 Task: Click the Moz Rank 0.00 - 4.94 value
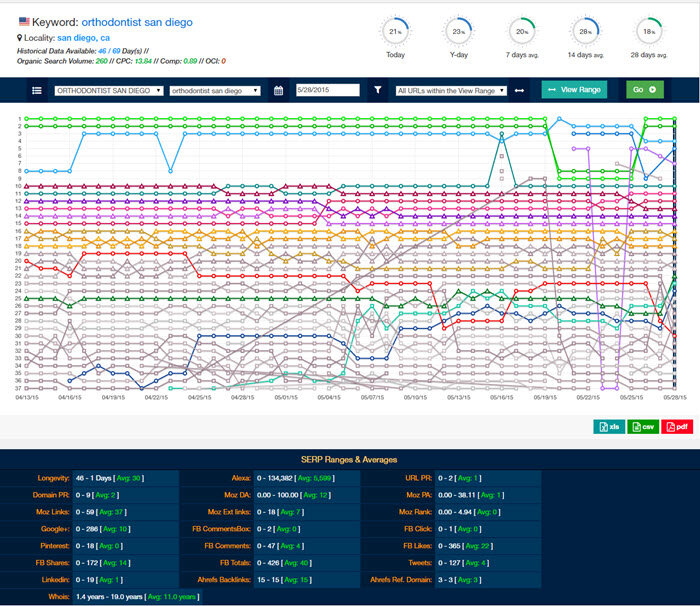(469, 512)
